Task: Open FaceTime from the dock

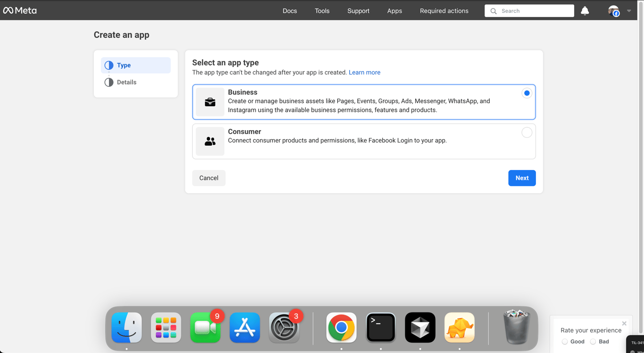Action: pos(206,328)
